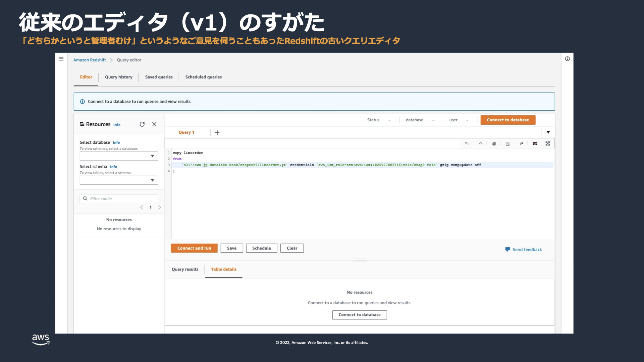644x362 pixels.
Task: Click the redo arrow in the editor toolbar
Action: pos(480,143)
